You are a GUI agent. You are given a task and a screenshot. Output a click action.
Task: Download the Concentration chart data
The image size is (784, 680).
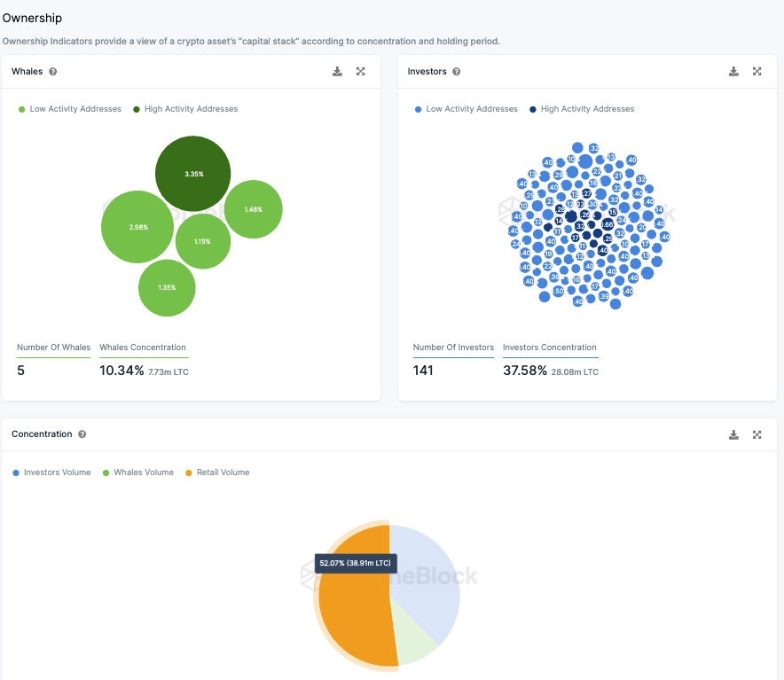point(733,434)
